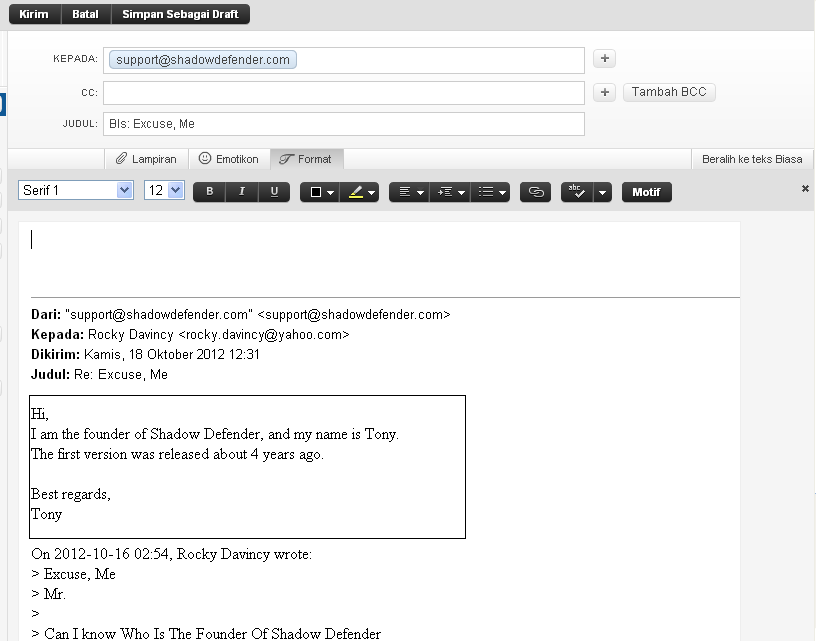Open the bullet list options
Viewport: 816px width, 641px height.
(x=490, y=192)
